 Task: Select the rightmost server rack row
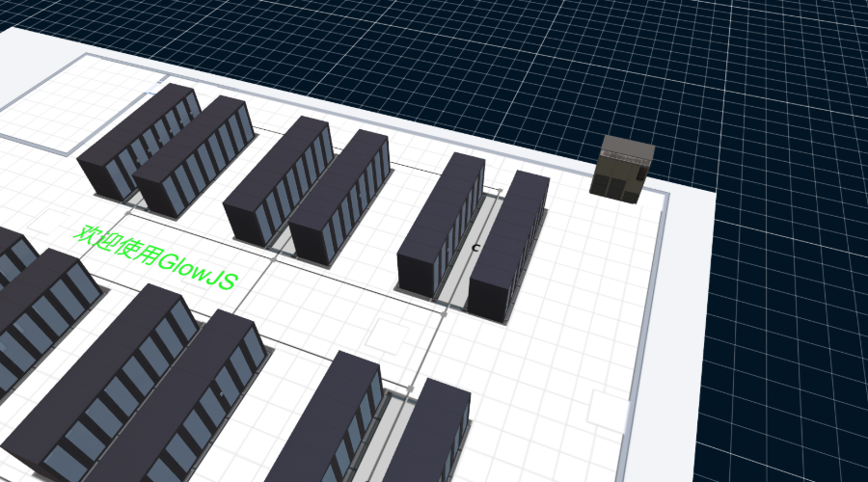[510, 246]
